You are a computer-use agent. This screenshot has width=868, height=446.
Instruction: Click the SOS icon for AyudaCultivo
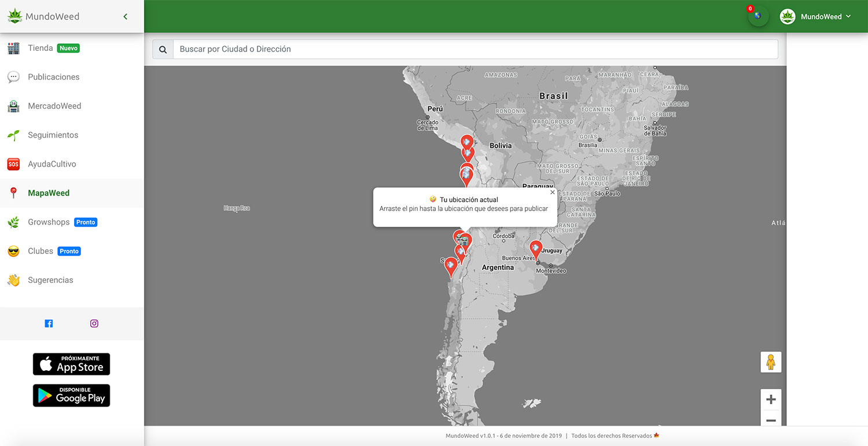[x=13, y=164]
